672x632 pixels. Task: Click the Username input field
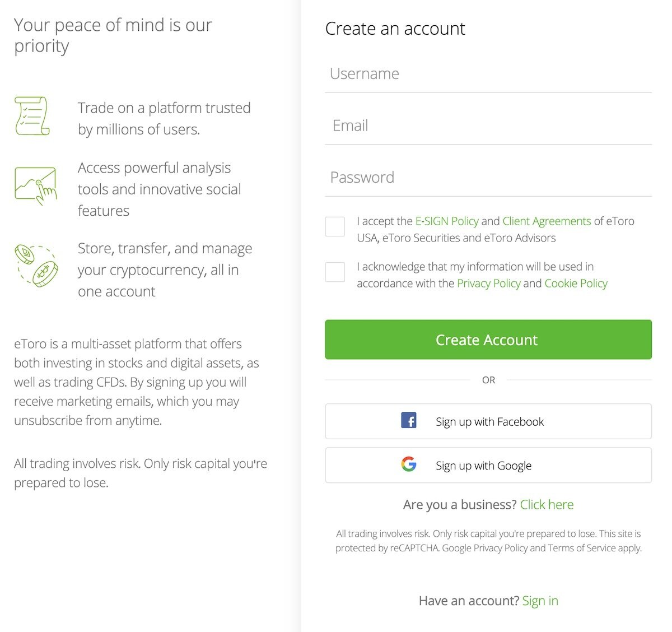[488, 73]
